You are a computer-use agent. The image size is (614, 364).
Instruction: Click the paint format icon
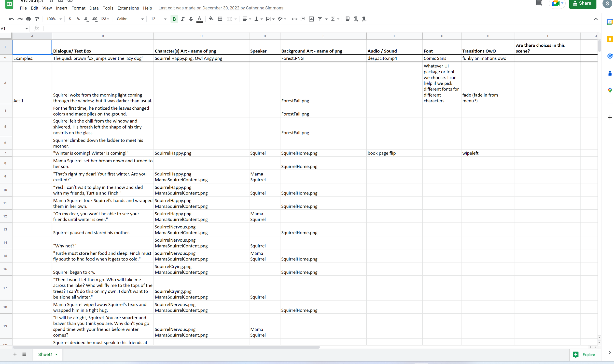tap(37, 19)
